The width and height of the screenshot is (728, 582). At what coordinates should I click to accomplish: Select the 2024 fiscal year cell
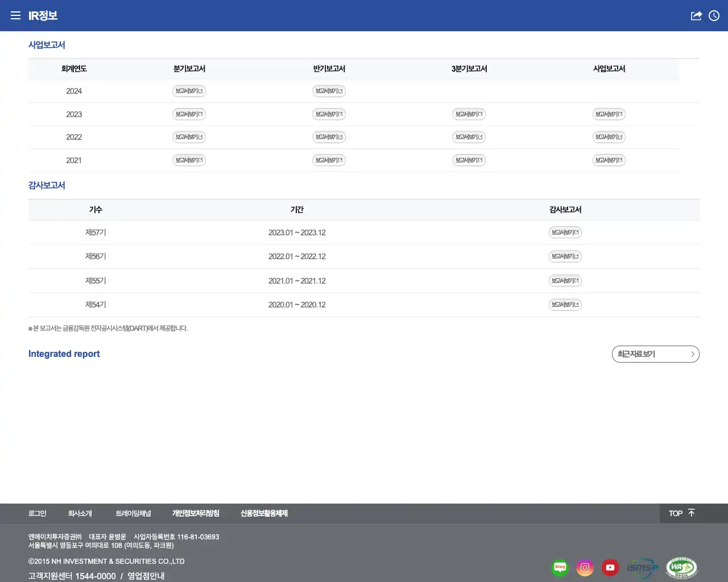(x=74, y=91)
